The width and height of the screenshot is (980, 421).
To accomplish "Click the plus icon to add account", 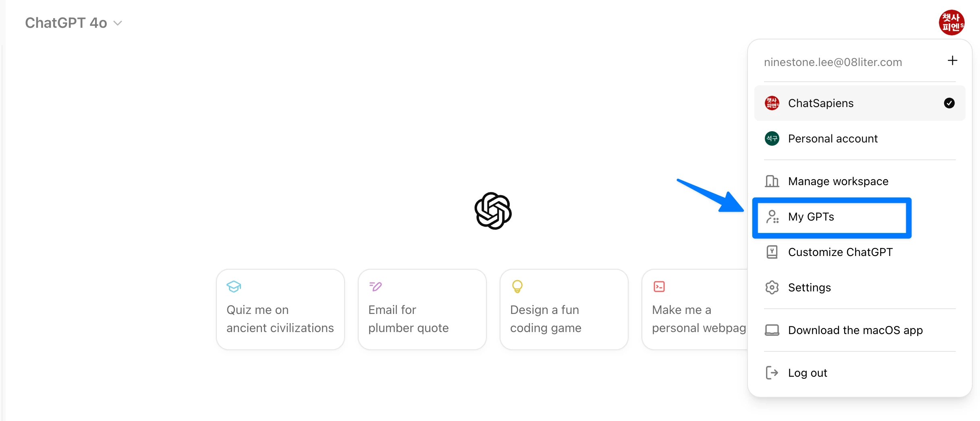I will [x=952, y=61].
